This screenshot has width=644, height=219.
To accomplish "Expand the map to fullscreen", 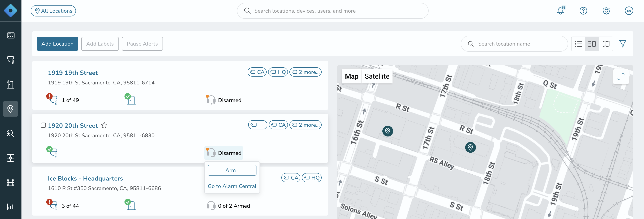I will coord(621,77).
